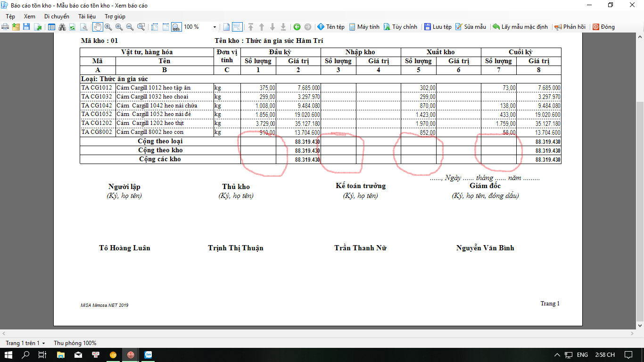644x362 pixels.
Task: Go to the last page arrow
Action: coord(283,27)
